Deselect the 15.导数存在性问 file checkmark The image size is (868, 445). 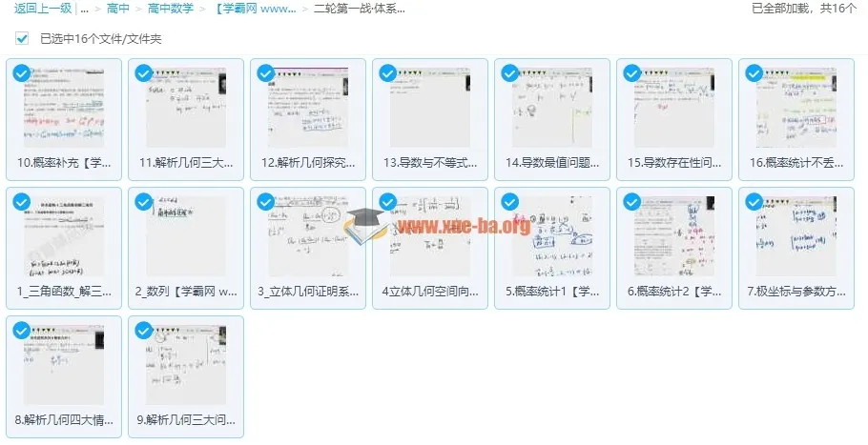(x=632, y=73)
